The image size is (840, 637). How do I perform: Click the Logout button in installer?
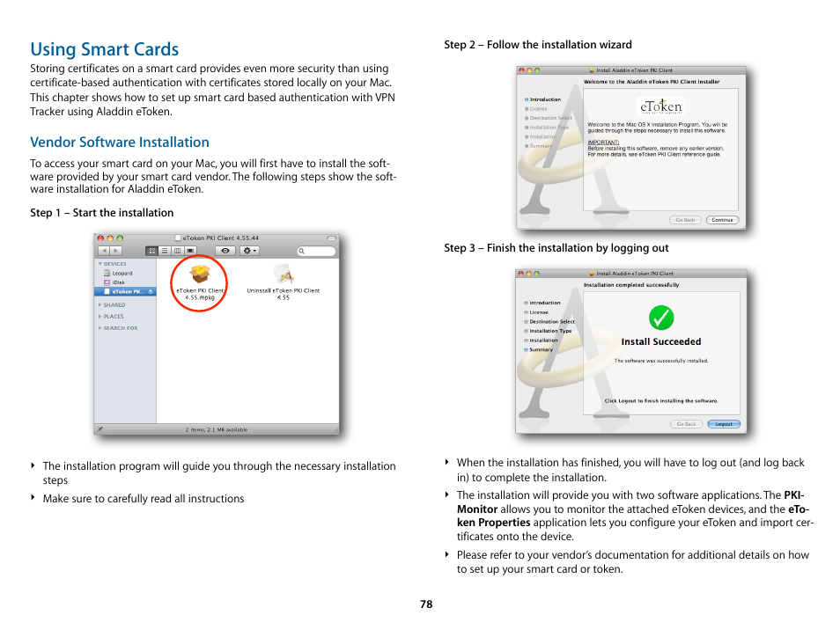click(x=724, y=424)
